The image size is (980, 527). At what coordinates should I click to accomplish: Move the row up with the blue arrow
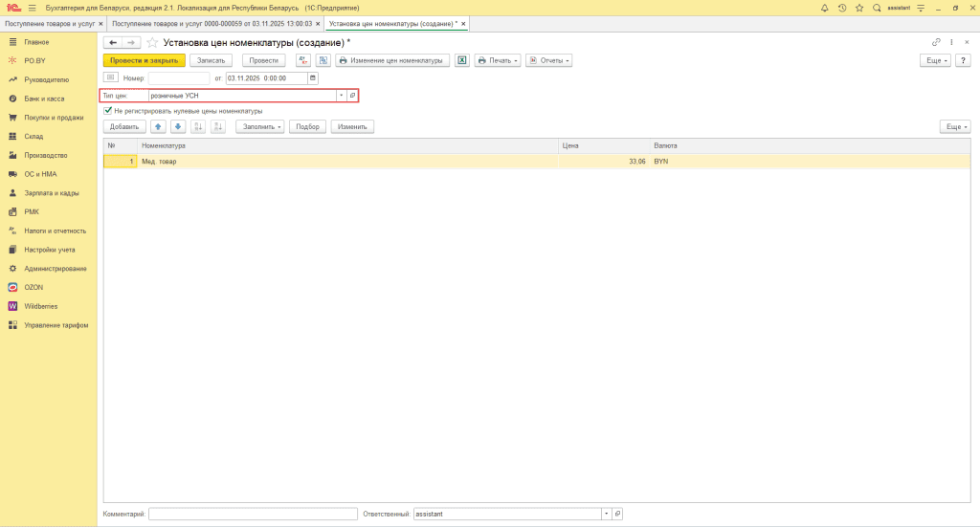(158, 126)
